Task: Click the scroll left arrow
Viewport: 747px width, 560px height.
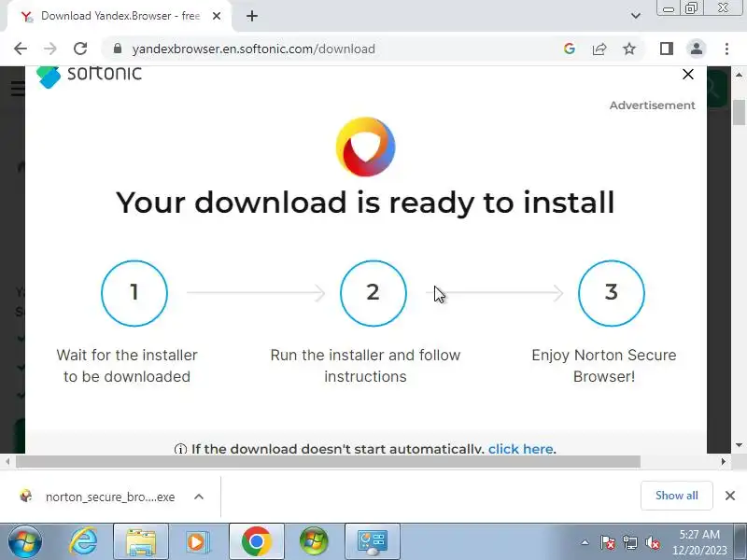Action: [x=7, y=461]
